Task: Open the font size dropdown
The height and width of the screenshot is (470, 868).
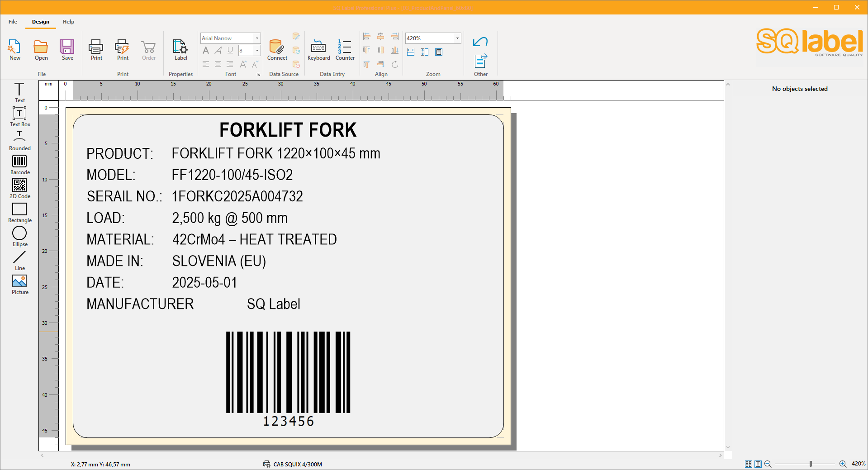Action: click(x=257, y=51)
